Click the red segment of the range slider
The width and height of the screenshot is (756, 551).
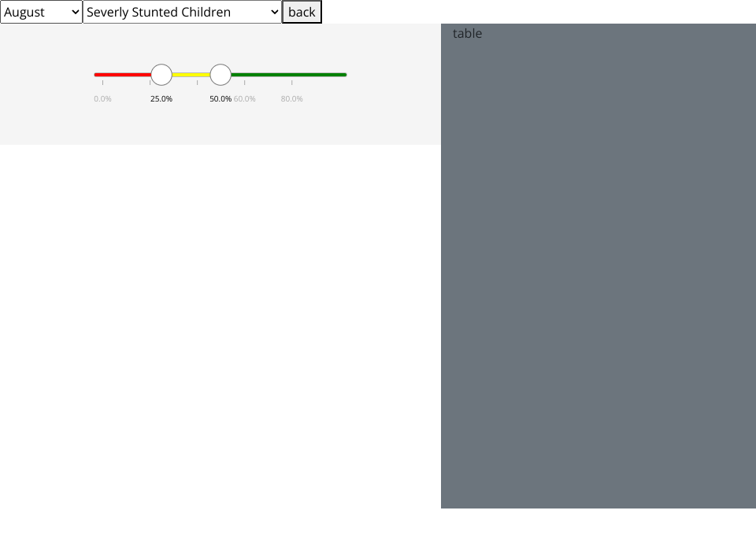[122, 75]
